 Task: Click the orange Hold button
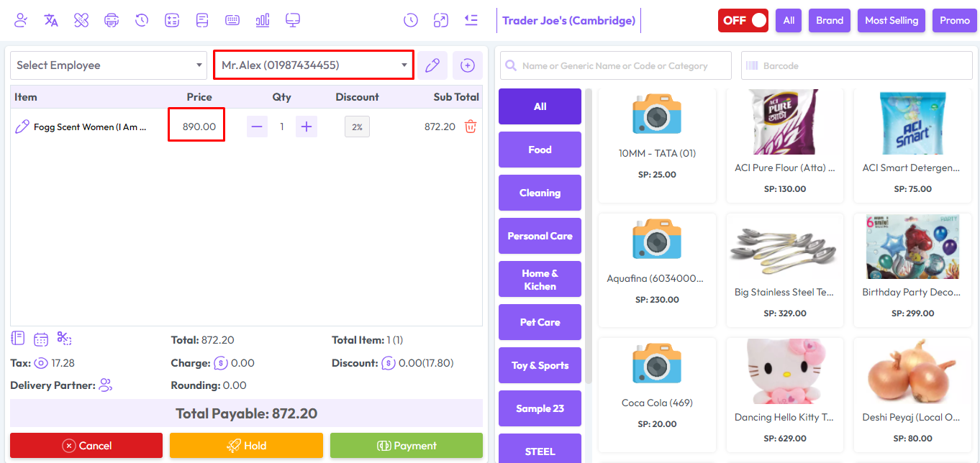tap(246, 446)
